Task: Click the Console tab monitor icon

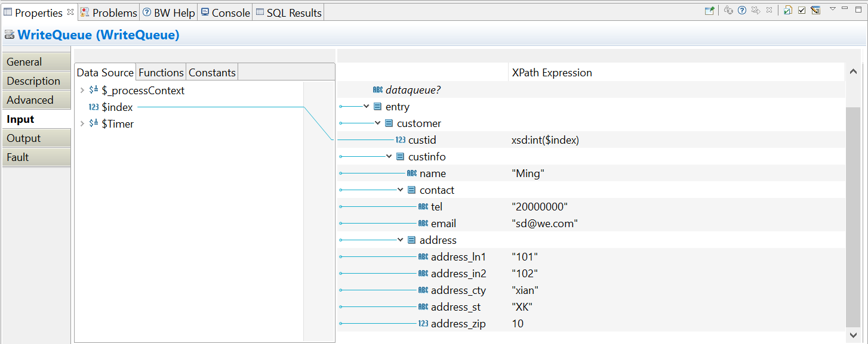Action: 205,13
